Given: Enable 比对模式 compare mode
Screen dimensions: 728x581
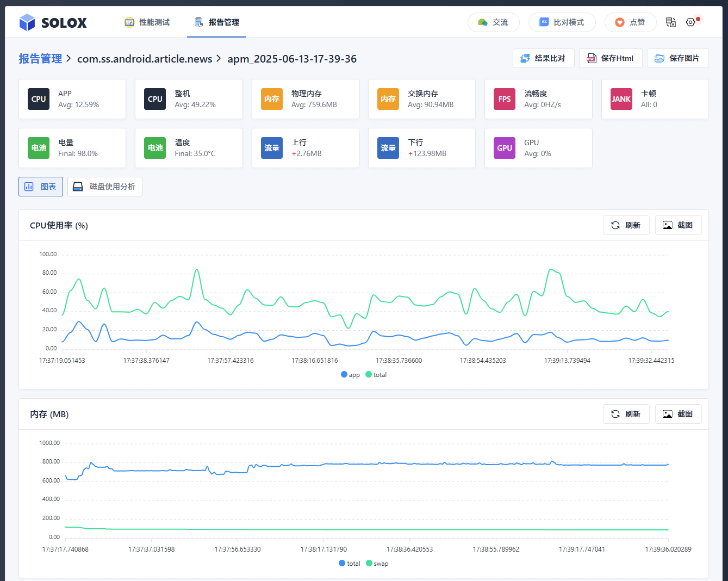Looking at the screenshot, I should coord(562,22).
